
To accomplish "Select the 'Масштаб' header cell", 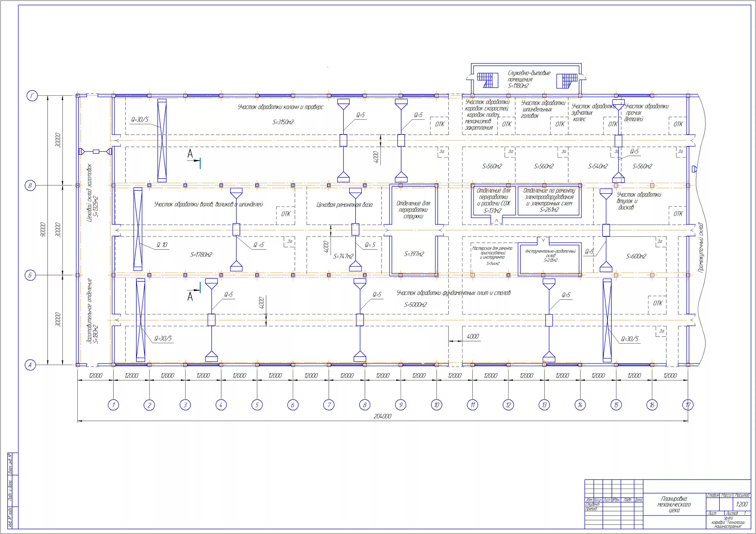I will coord(742,495).
